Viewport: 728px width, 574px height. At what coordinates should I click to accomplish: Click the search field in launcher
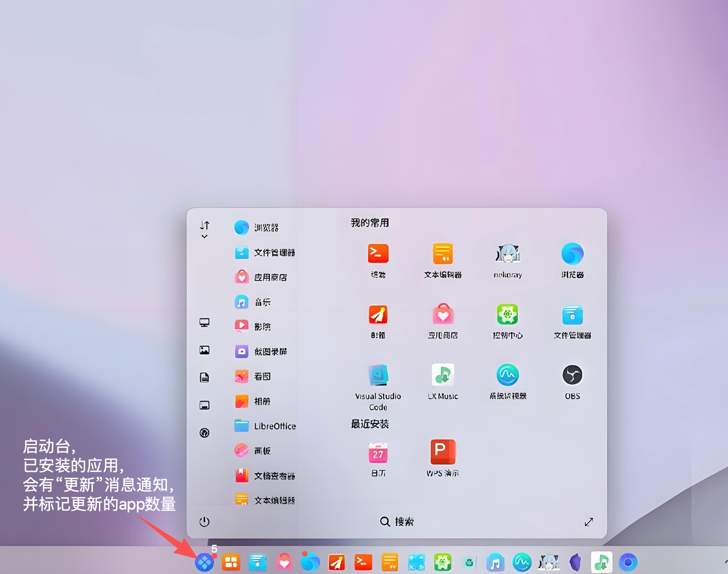(397, 522)
